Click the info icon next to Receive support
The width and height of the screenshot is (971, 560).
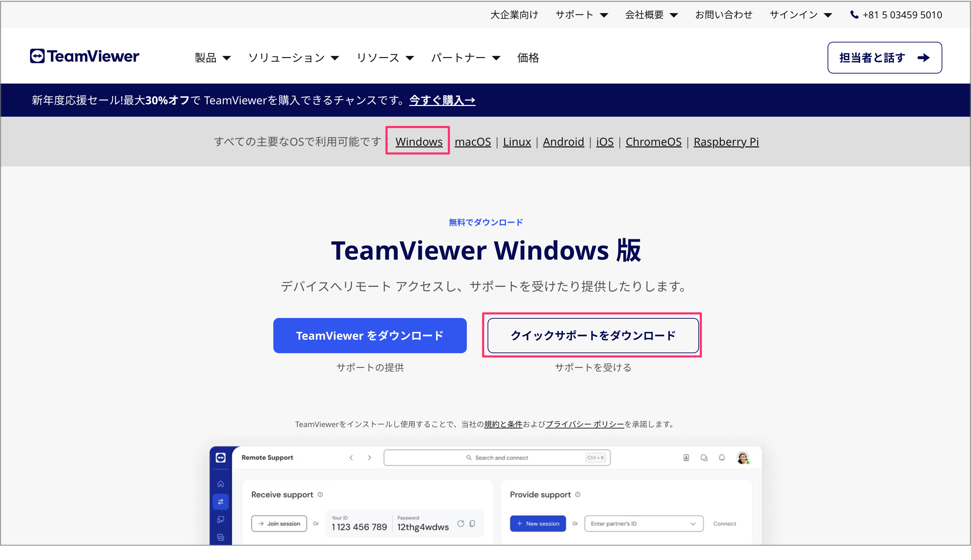320,495
